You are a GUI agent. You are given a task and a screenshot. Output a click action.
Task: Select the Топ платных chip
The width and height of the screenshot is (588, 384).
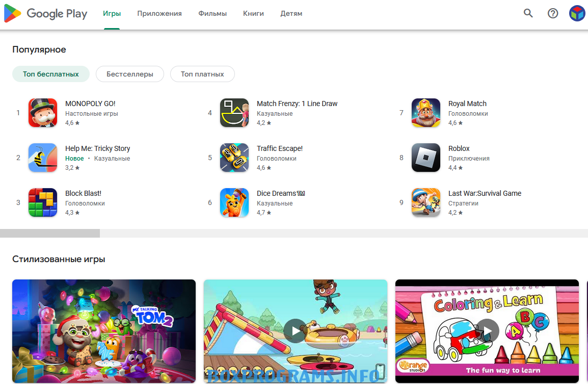tap(202, 74)
